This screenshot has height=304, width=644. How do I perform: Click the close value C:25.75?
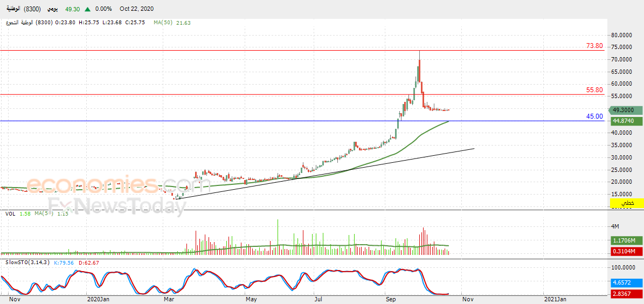[x=135, y=23]
